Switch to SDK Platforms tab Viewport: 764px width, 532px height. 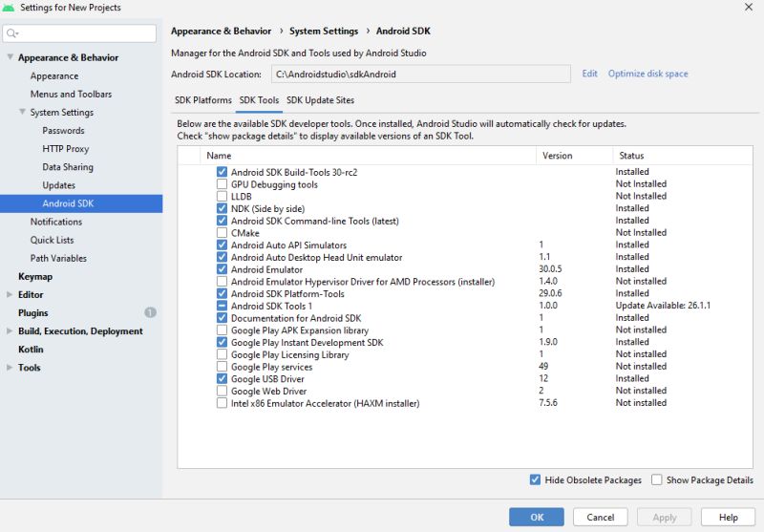(x=203, y=100)
